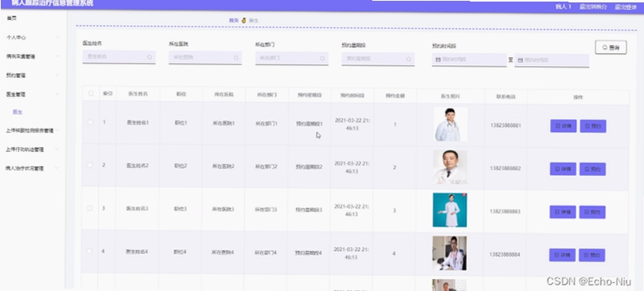Expand the 病例采集管理 sidebar menu

[57, 56]
